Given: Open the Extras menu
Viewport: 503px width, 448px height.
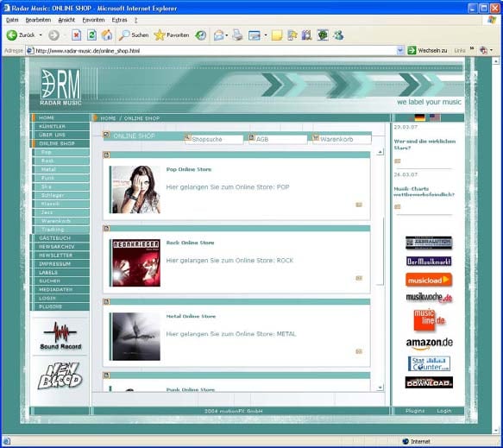Looking at the screenshot, I should 119,20.
